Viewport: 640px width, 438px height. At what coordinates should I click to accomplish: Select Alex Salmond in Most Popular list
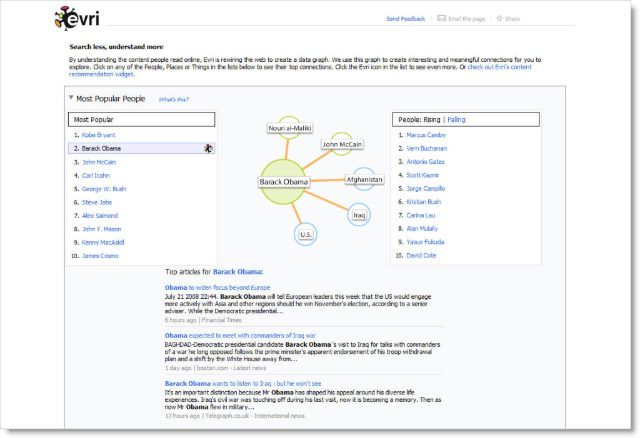pos(100,216)
